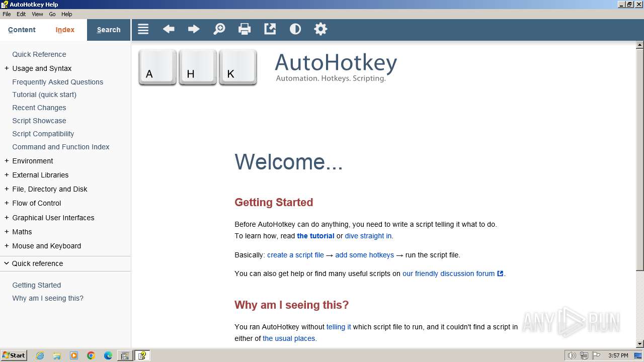
Task: Open Script Compatibility entry
Action: point(43,134)
